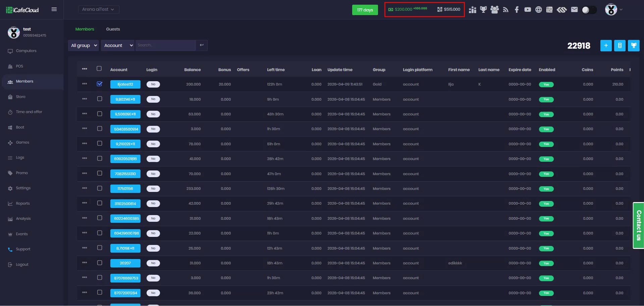Open the hamburger sidebar menu
The height and width of the screenshot is (306, 644).
pos(54,9)
